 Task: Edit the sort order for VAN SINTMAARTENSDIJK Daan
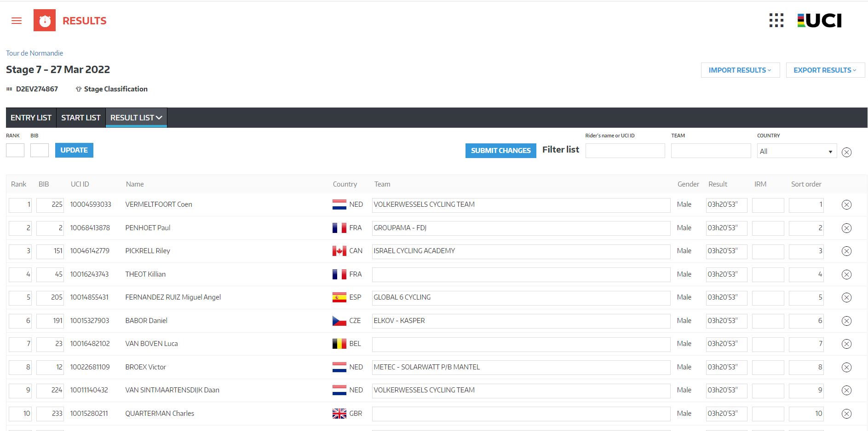[x=806, y=391]
